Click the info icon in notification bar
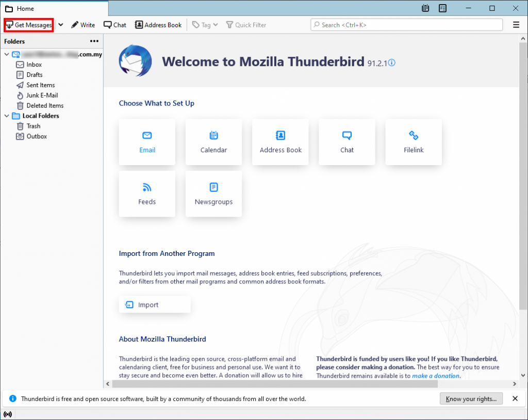Image resolution: width=528 pixels, height=420 pixels. pos(13,398)
